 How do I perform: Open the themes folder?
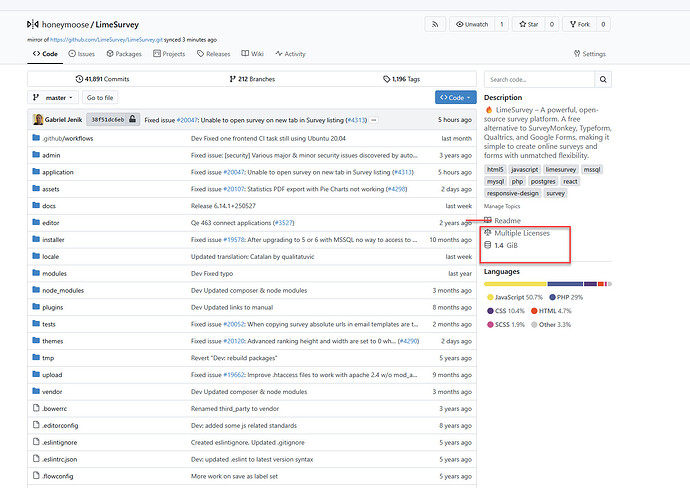[x=52, y=341]
